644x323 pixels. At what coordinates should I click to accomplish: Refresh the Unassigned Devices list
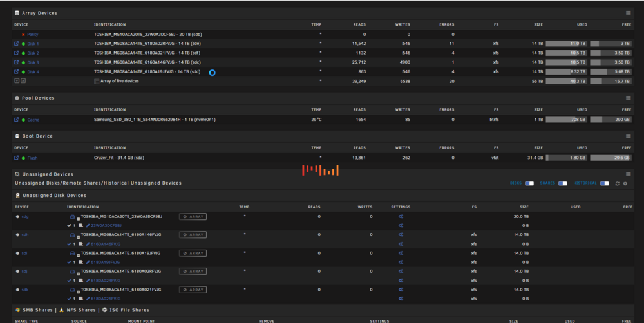(617, 184)
